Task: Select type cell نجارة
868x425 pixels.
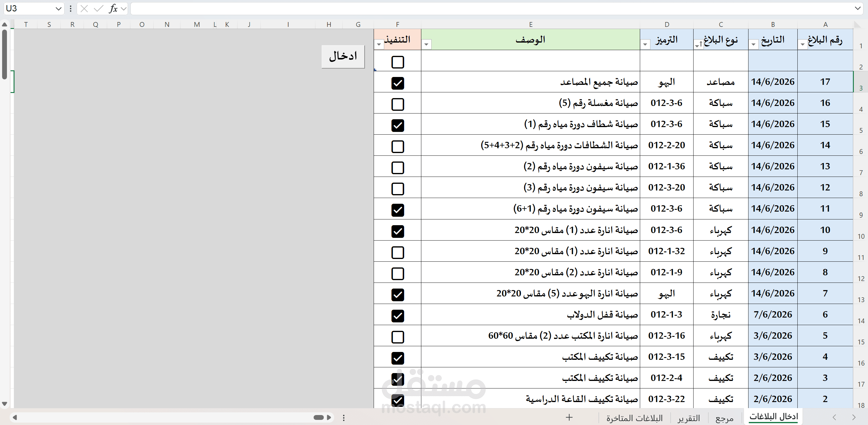Action: click(x=721, y=315)
